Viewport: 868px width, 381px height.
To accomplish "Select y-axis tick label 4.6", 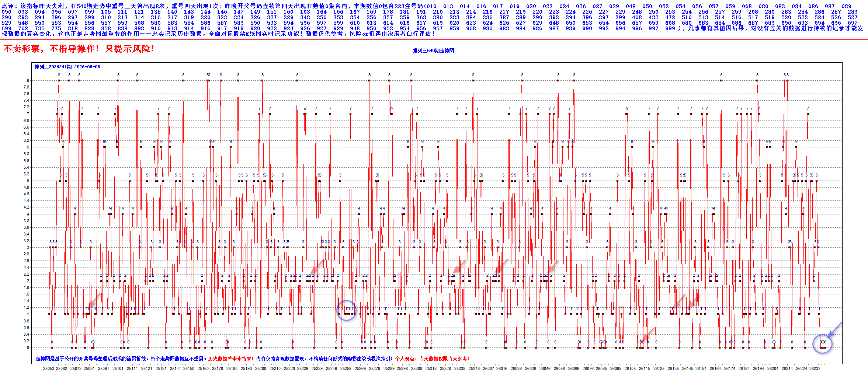I will pyautogui.click(x=26, y=194).
